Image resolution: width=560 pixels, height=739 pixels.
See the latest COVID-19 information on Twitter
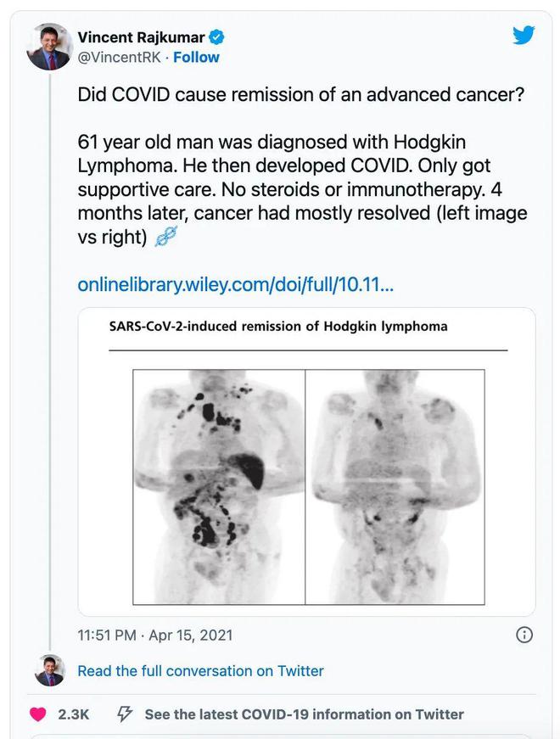[304, 714]
